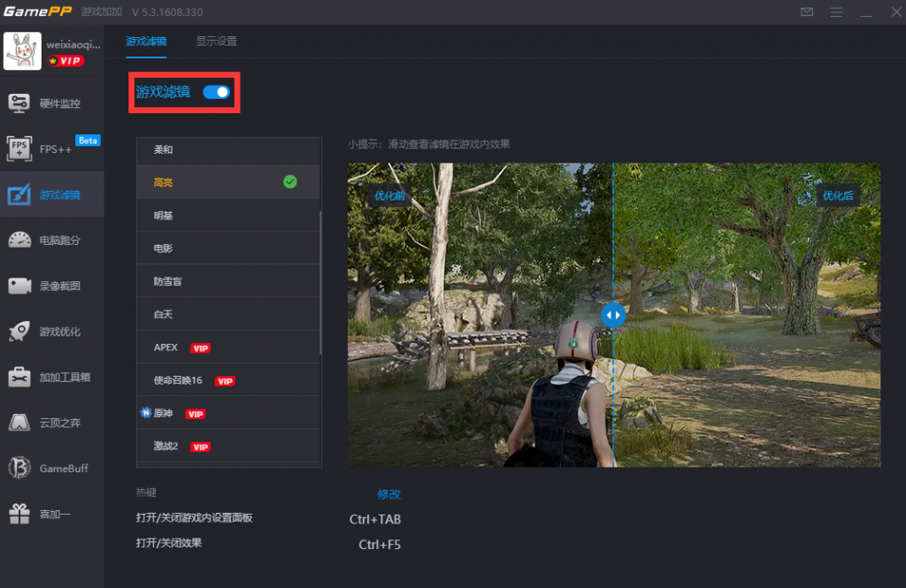The image size is (906, 588).
Task: Select the 使命召唤16 filter preset
Action: [228, 379]
